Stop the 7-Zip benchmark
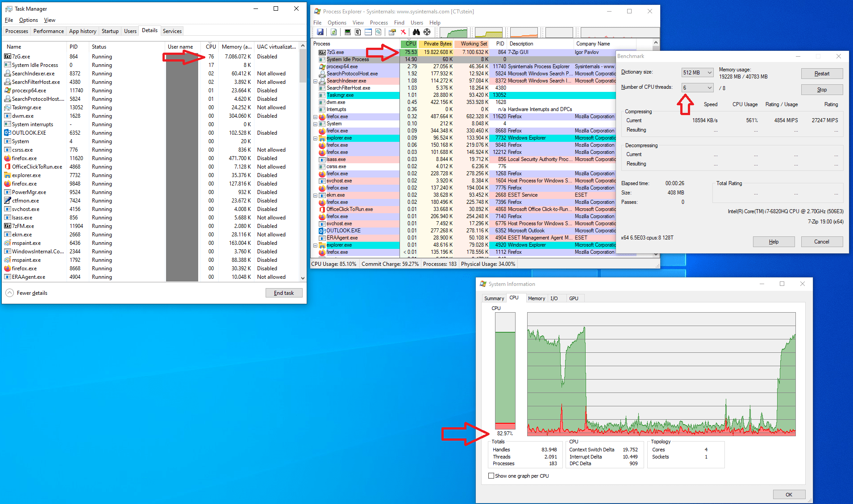Viewport: 853px width, 504px height. 822,90
